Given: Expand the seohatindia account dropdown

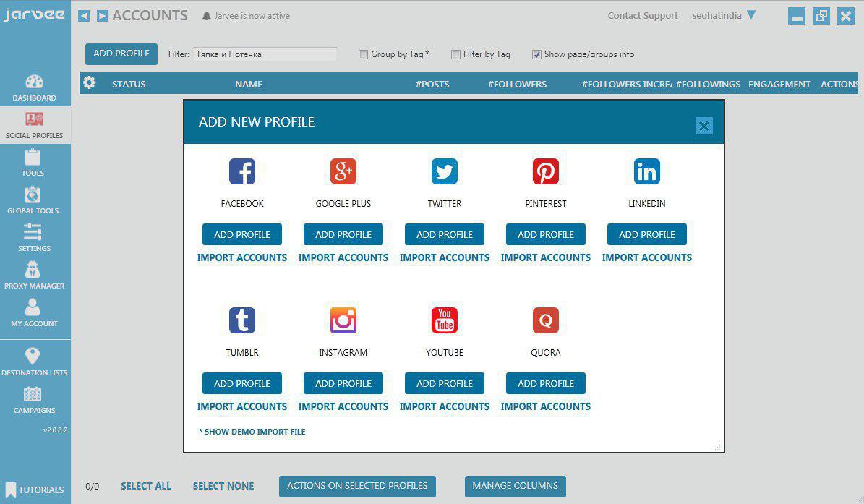Looking at the screenshot, I should 750,15.
